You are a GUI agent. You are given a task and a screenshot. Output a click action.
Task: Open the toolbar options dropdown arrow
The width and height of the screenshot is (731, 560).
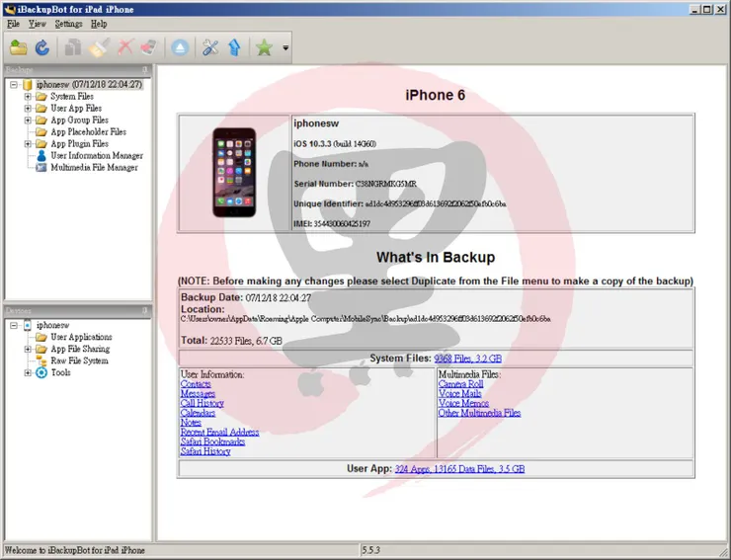point(285,47)
